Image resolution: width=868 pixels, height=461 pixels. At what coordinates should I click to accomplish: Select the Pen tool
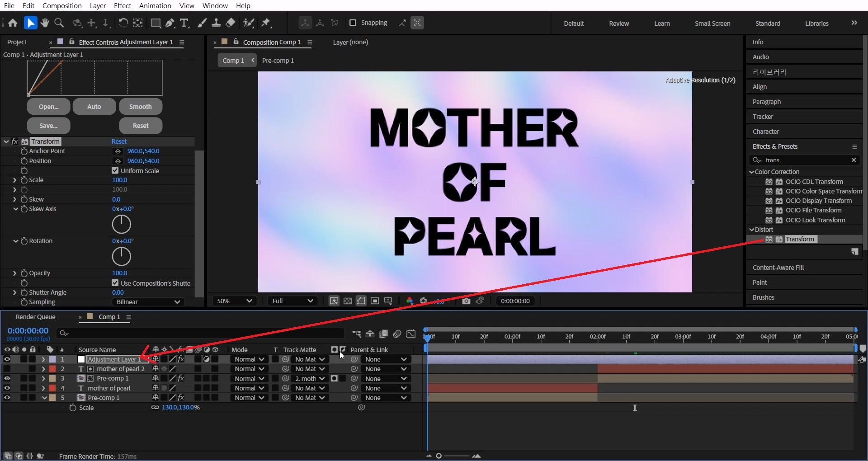(x=170, y=23)
